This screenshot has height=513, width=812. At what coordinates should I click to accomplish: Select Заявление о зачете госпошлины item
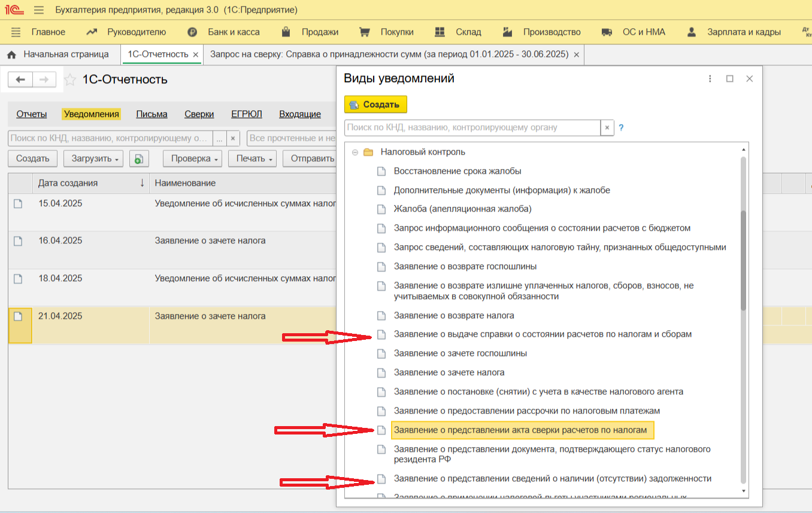(x=460, y=354)
